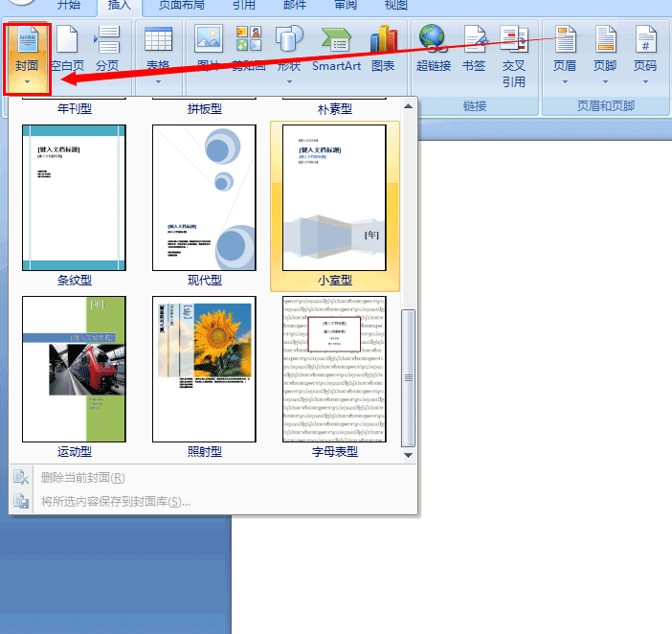Click 删除当前封面 menu entry
Image resolution: width=672 pixels, height=634 pixels.
point(82,478)
